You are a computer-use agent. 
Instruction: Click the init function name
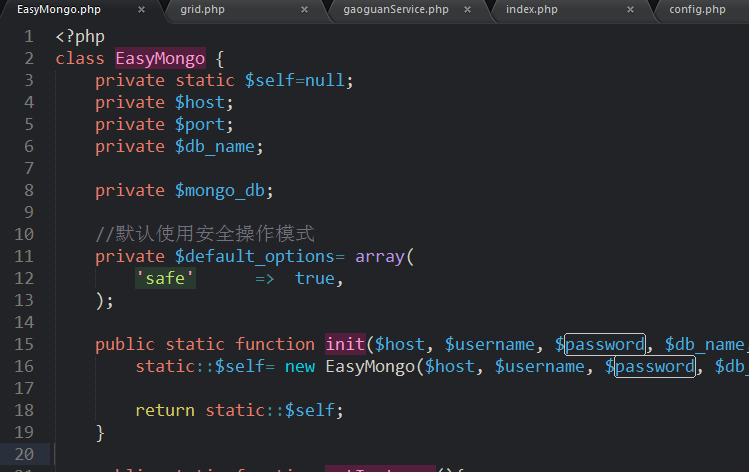click(x=345, y=344)
